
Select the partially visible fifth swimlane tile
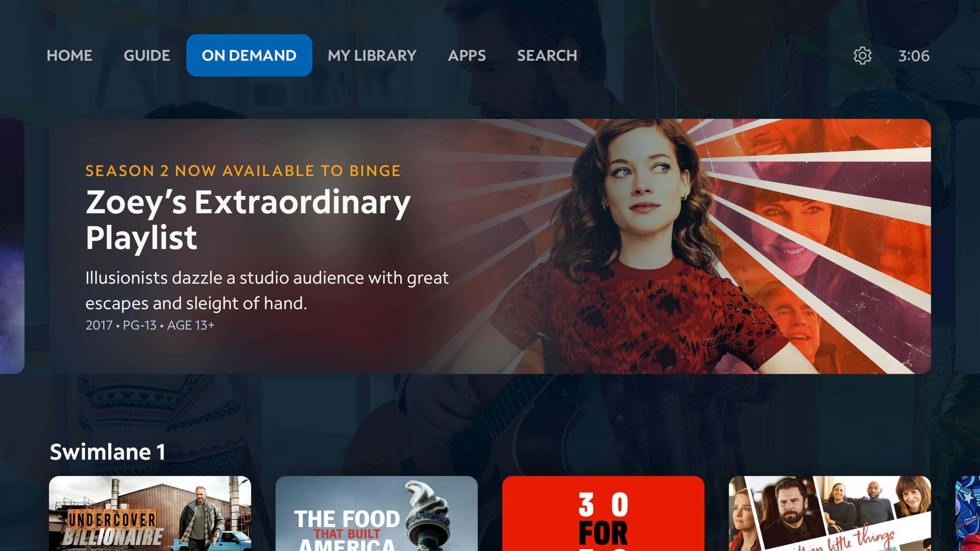point(968,513)
